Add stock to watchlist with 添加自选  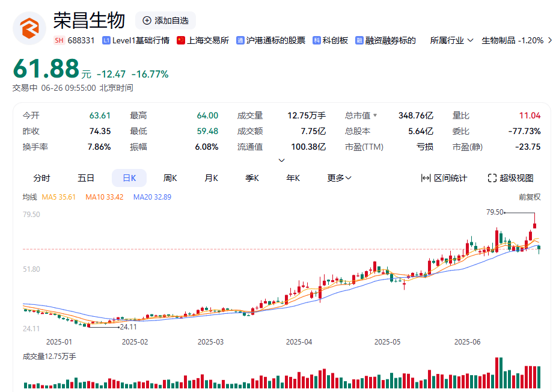tap(165, 20)
